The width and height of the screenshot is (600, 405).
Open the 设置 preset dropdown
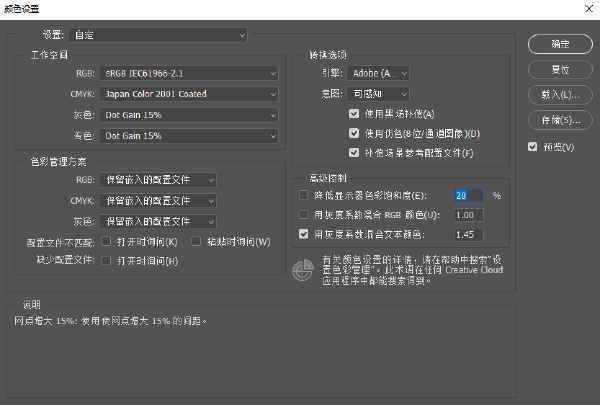tap(163, 35)
